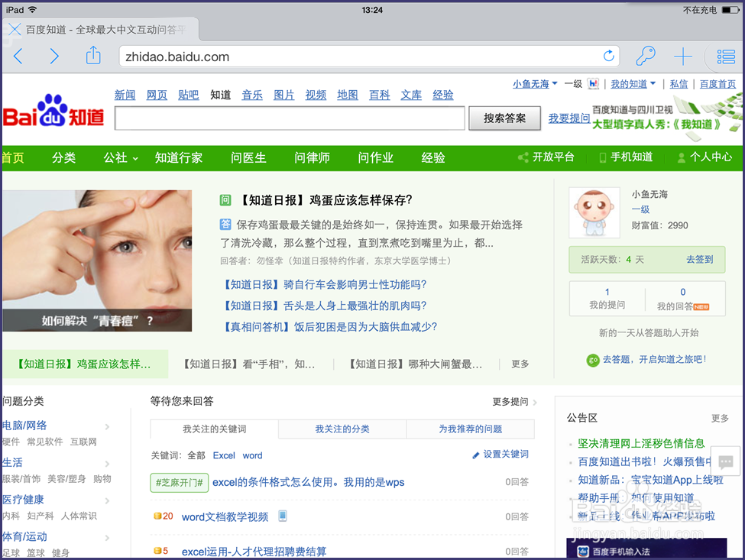Click 更多 in 公告区
The image size is (745, 560).
click(x=719, y=418)
